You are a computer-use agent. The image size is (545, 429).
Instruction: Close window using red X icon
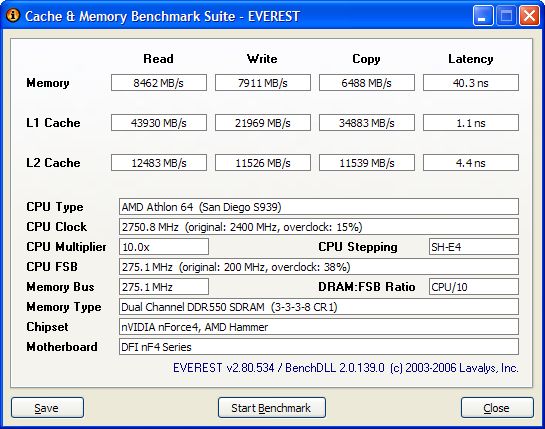coord(529,16)
